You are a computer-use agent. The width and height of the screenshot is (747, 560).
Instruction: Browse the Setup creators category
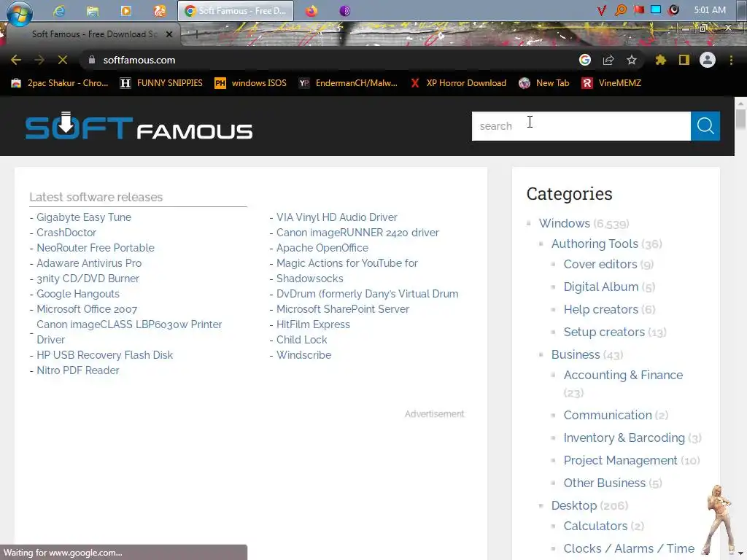coord(604,332)
